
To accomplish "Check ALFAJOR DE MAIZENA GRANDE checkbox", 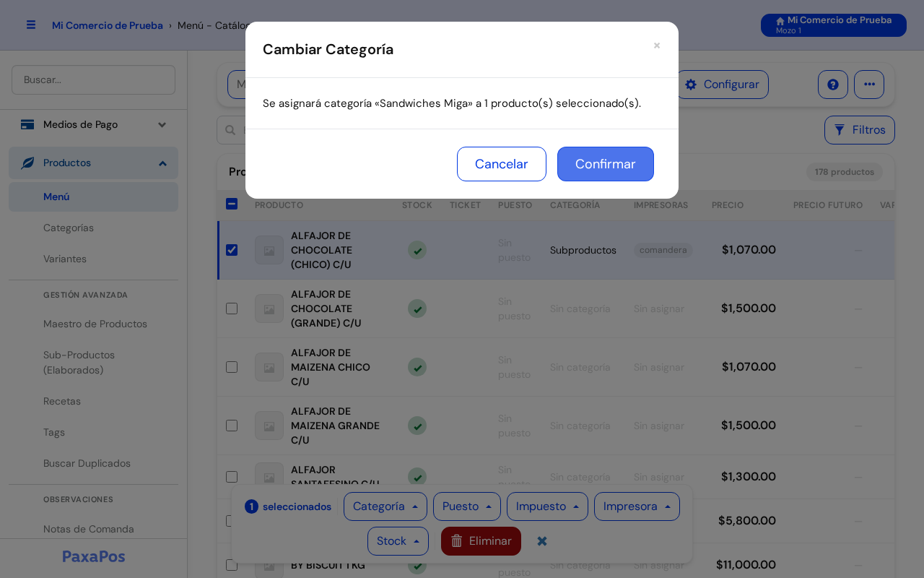I will (232, 426).
